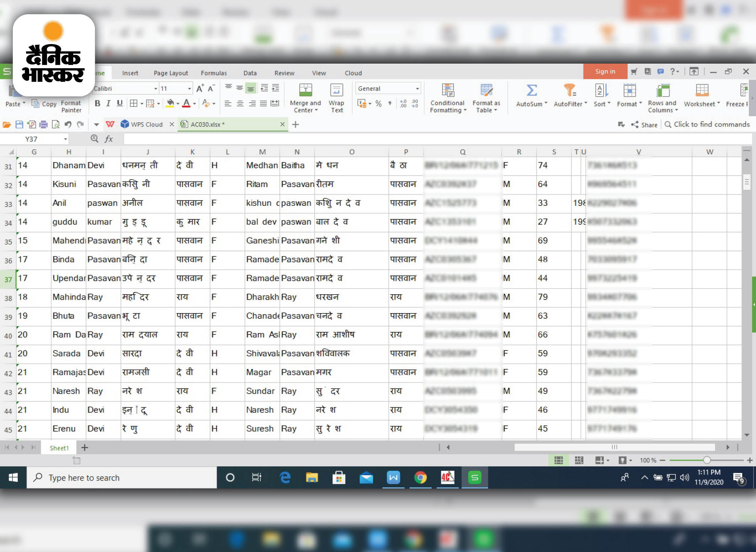Viewport: 756px width, 552px height.
Task: Select the Sheet1 tab
Action: (59, 448)
